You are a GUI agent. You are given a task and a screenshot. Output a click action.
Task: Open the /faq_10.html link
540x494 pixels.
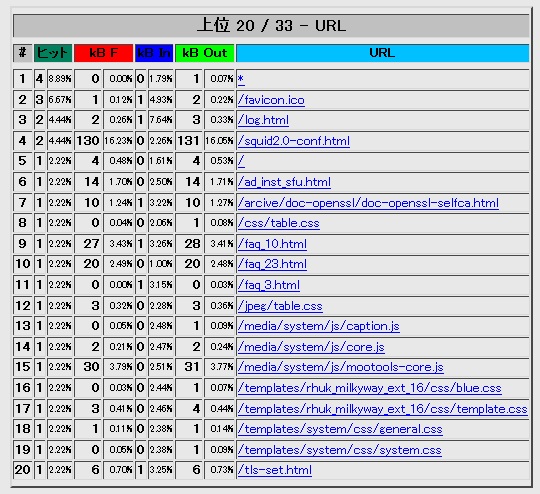[272, 244]
